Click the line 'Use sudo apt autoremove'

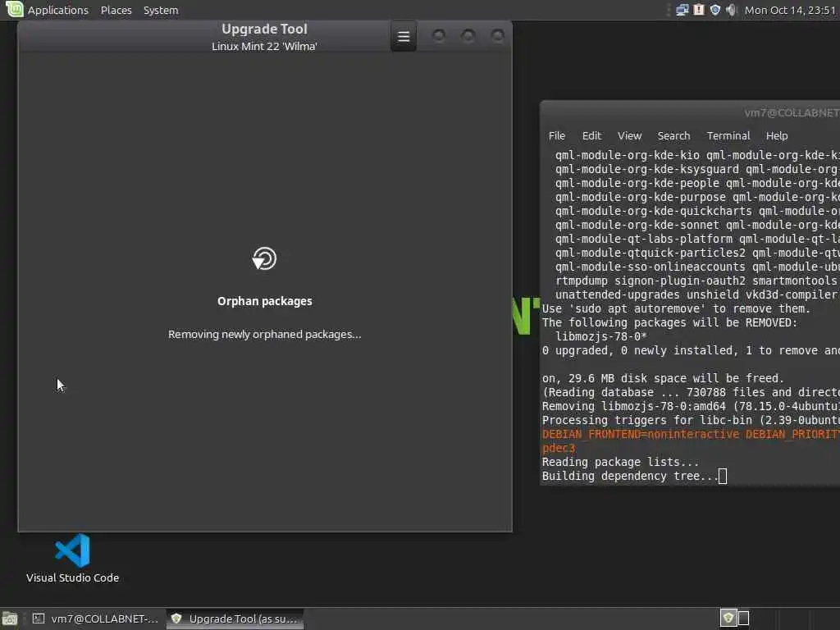pos(676,308)
